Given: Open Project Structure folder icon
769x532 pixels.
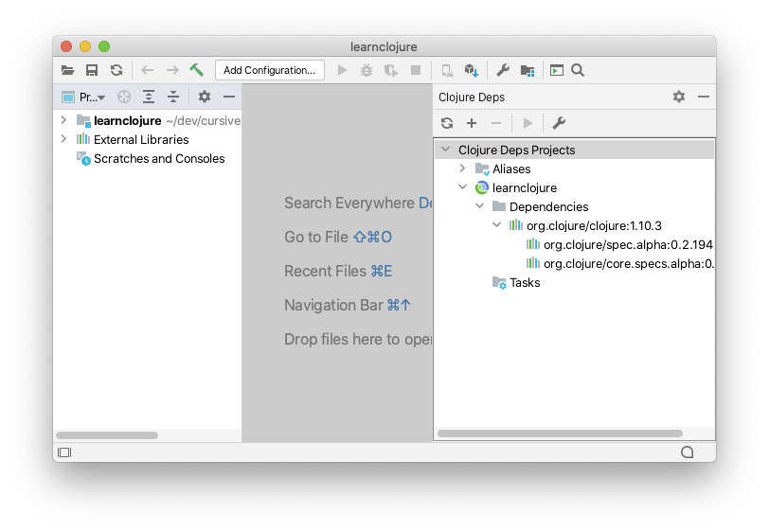Looking at the screenshot, I should pos(528,71).
